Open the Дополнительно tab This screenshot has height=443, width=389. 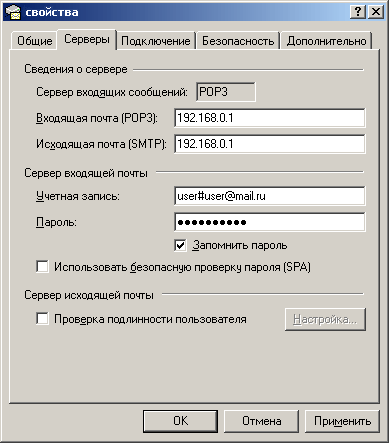click(326, 41)
